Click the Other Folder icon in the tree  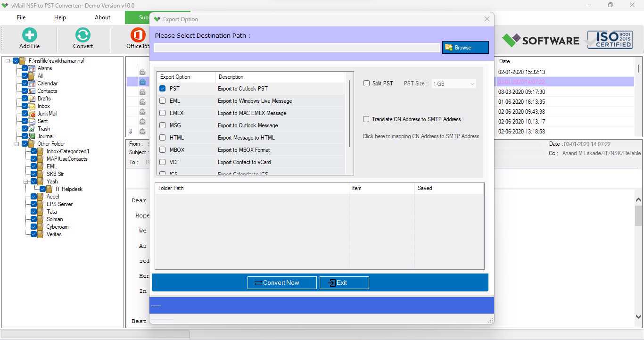coord(32,144)
